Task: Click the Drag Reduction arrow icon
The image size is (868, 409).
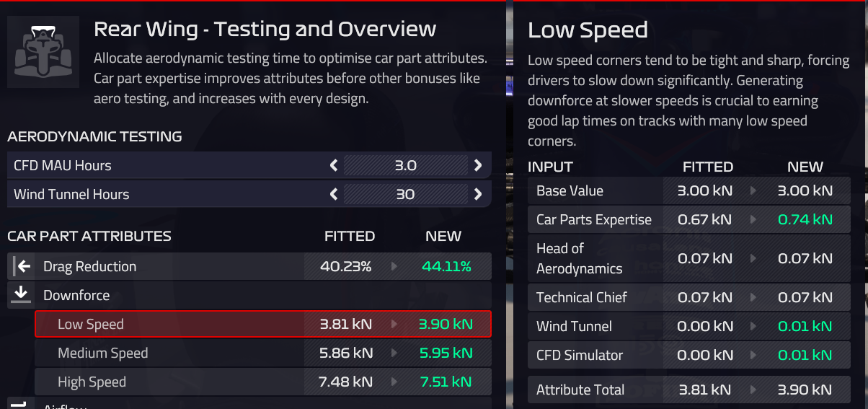Action: click(22, 267)
